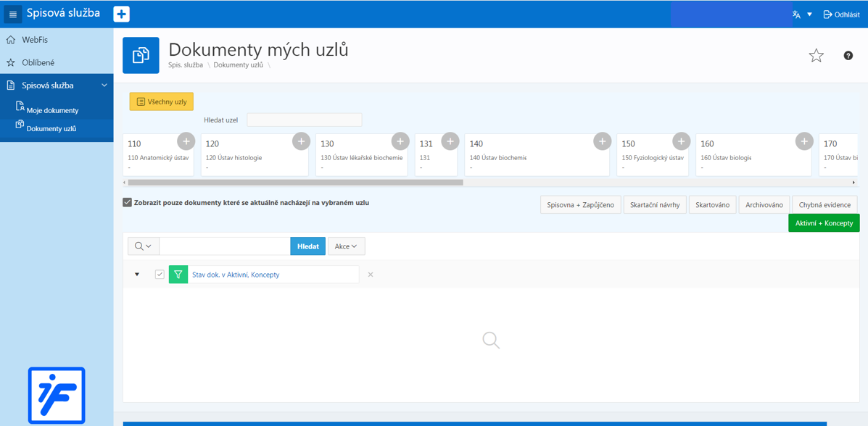Select the 170 node card
868x426 pixels.
(838, 155)
